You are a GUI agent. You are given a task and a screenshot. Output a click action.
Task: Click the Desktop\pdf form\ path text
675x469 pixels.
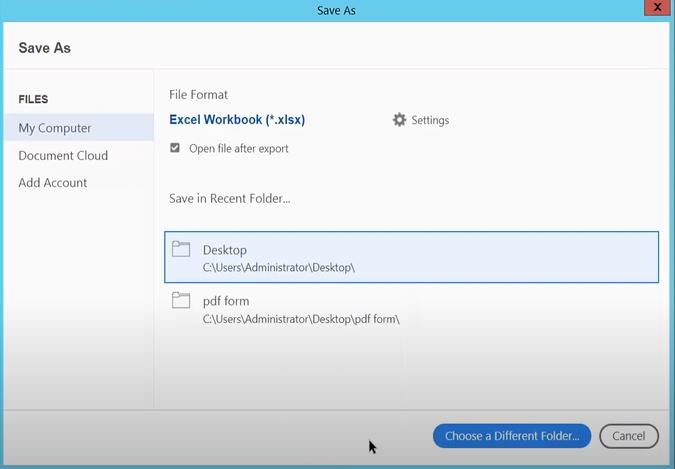pos(301,319)
